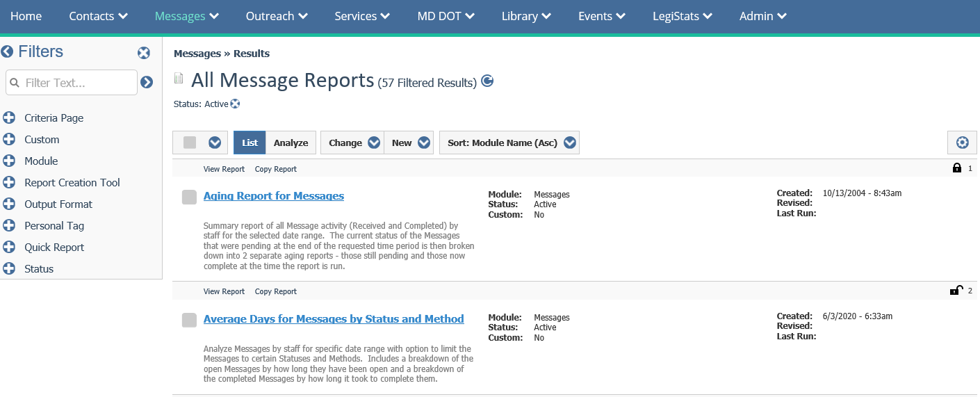Image resolution: width=980 pixels, height=397 pixels.
Task: Open page settings with the gear icon
Action: click(963, 143)
